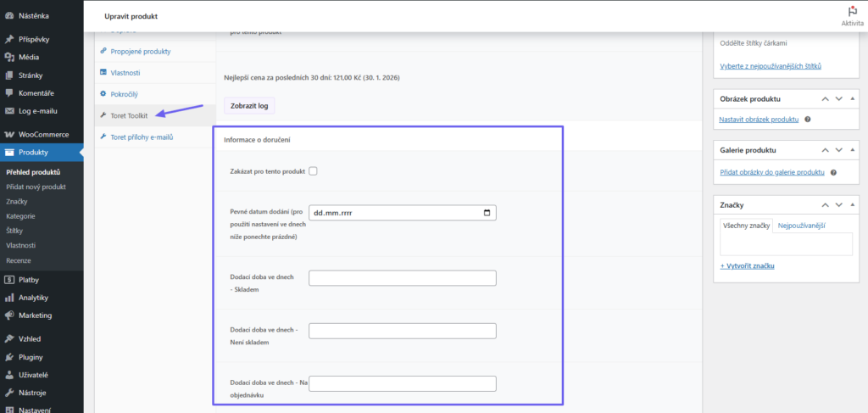Click the Uživatelé person icon
868x413 pixels.
(x=8, y=375)
